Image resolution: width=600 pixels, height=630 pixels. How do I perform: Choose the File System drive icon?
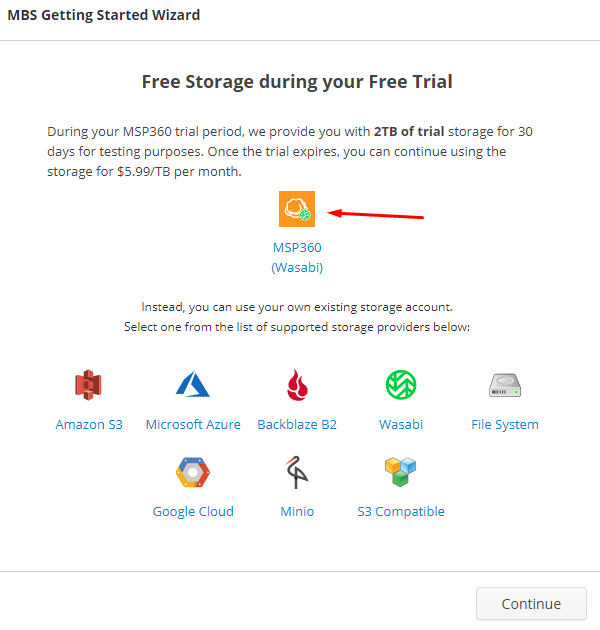[x=505, y=385]
